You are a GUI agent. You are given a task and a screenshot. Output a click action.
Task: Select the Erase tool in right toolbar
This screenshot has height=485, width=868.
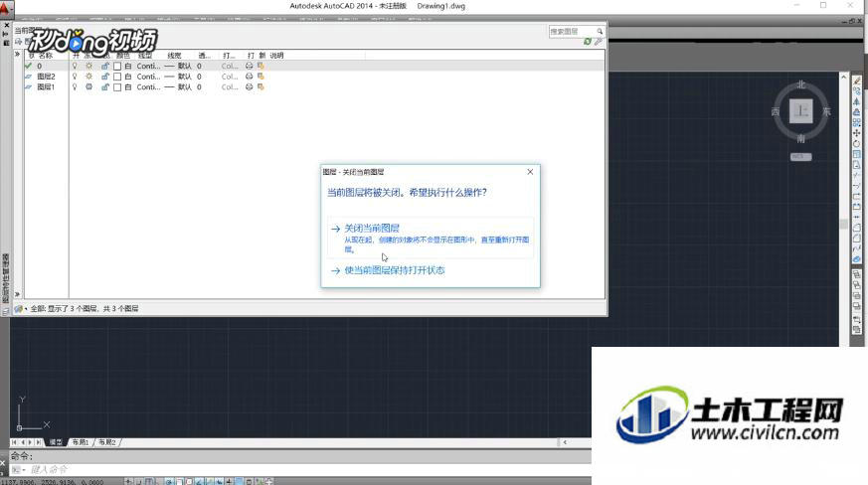[x=857, y=81]
